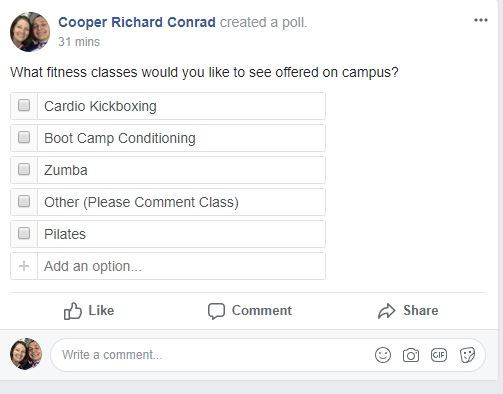
Task: Open Cooper Richard Conrad's profile link
Action: [x=137, y=22]
